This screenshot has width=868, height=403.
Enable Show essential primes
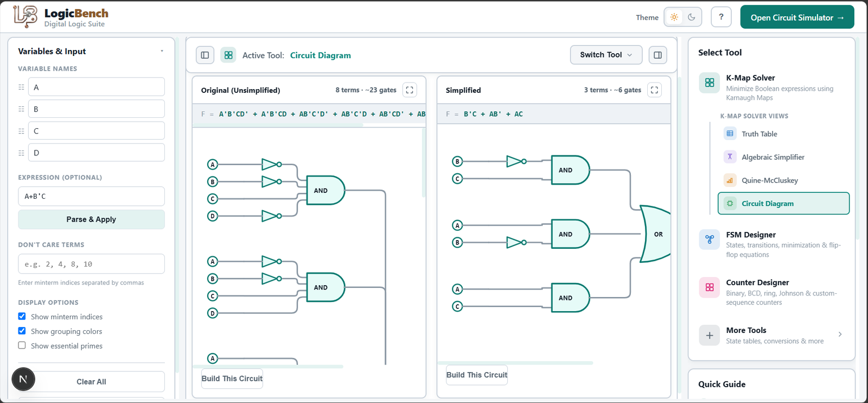tap(22, 345)
